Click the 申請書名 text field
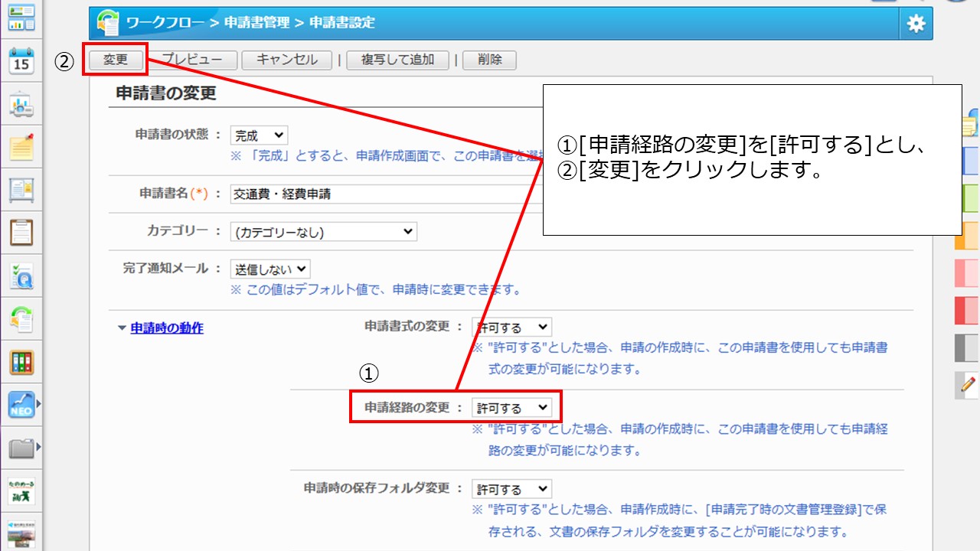This screenshot has width=980, height=551. pyautogui.click(x=383, y=194)
